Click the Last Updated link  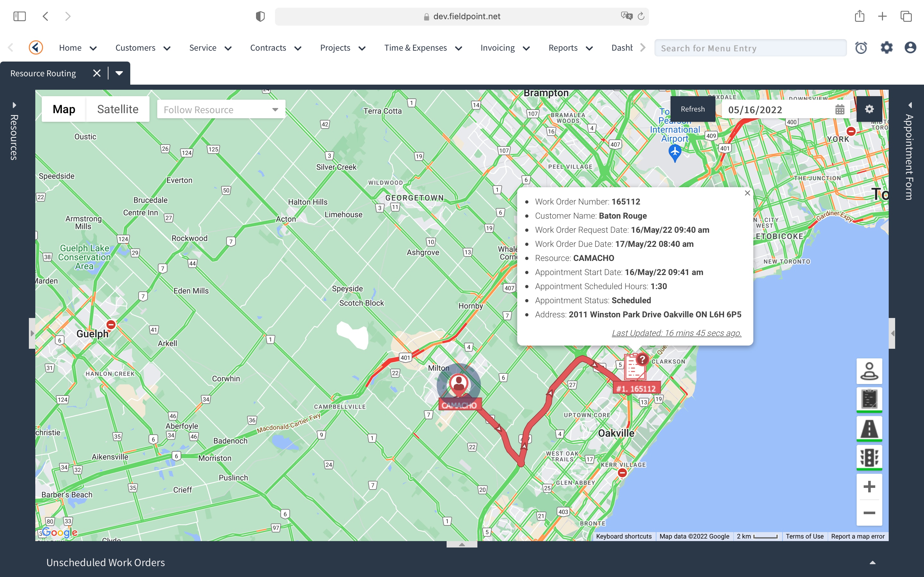pyautogui.click(x=676, y=333)
